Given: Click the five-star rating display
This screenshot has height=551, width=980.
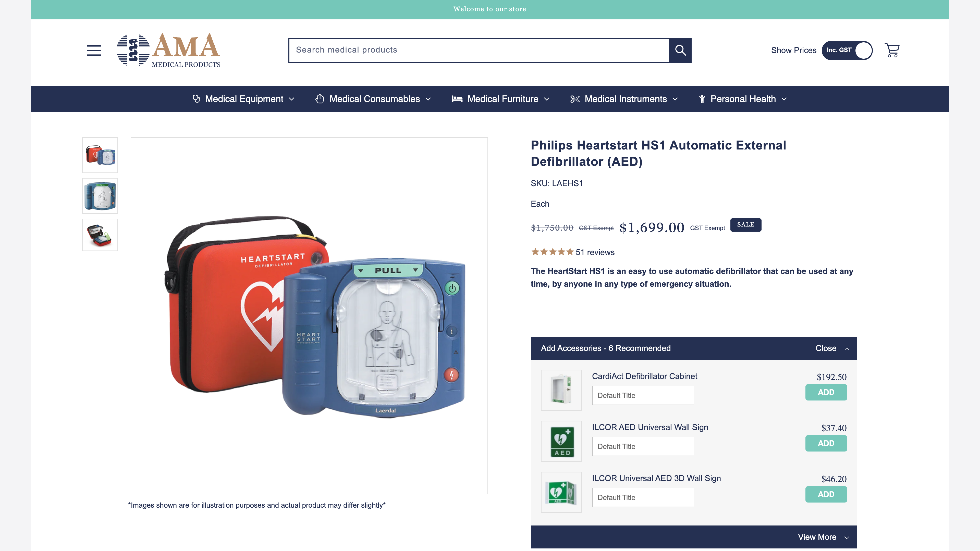Looking at the screenshot, I should pos(551,252).
